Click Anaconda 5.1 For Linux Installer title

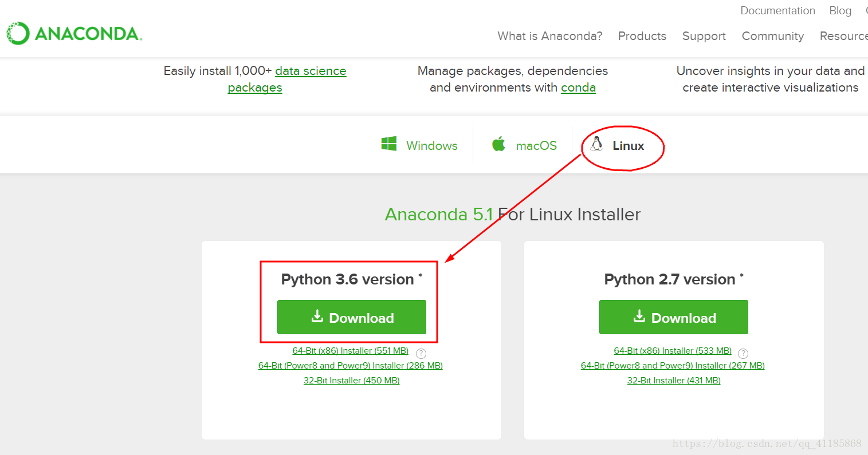pyautogui.click(x=513, y=215)
